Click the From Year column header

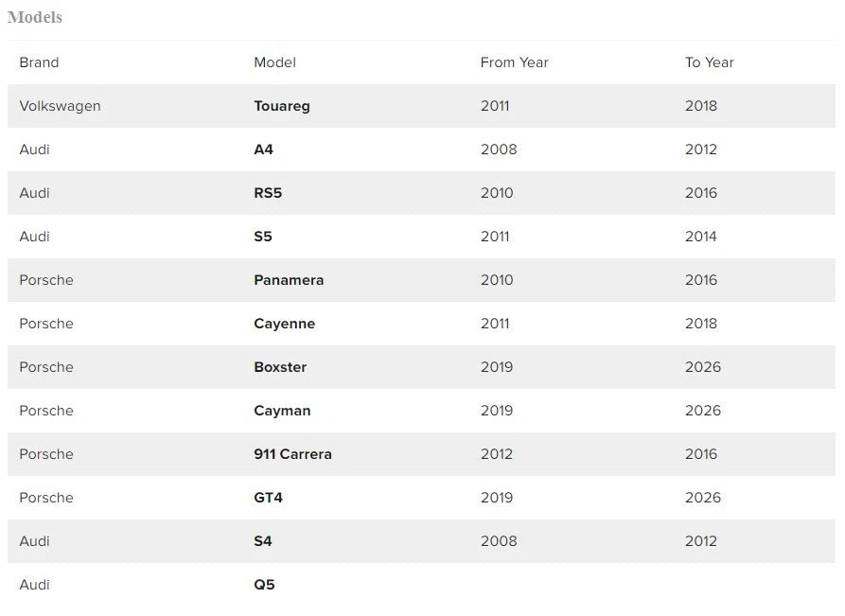tap(514, 62)
